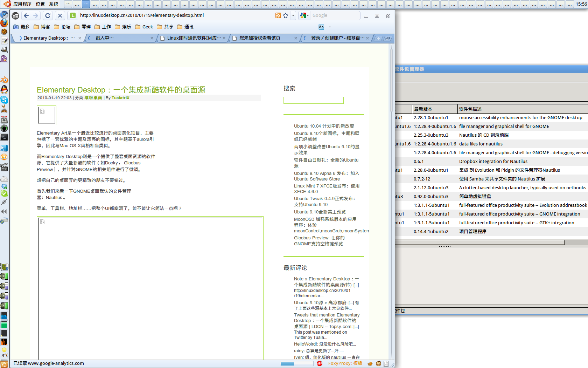Switch to Linux即时通讯软件IM tab
The height and width of the screenshot is (368, 588).
click(x=192, y=38)
